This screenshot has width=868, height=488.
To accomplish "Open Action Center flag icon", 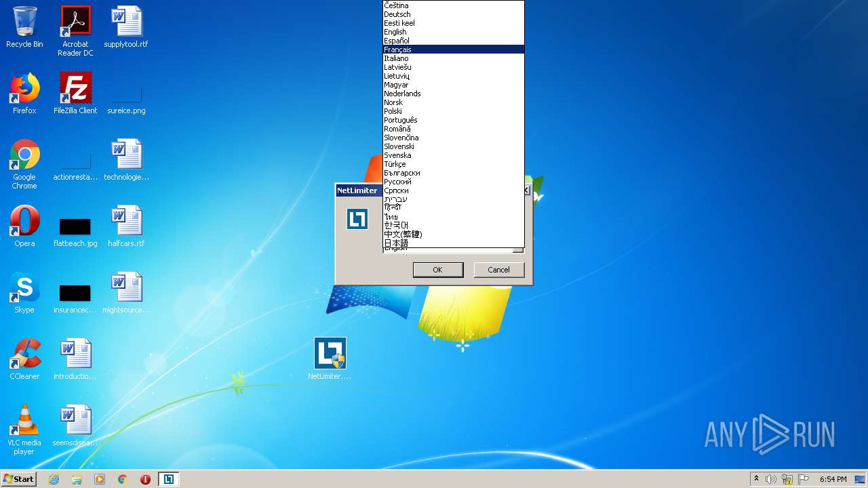I will coord(804,479).
